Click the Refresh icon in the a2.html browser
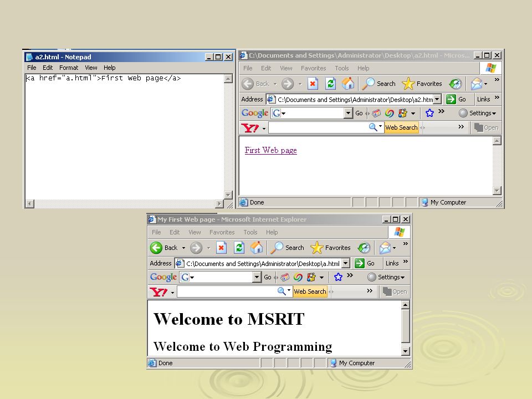This screenshot has height=399, width=532. (330, 84)
